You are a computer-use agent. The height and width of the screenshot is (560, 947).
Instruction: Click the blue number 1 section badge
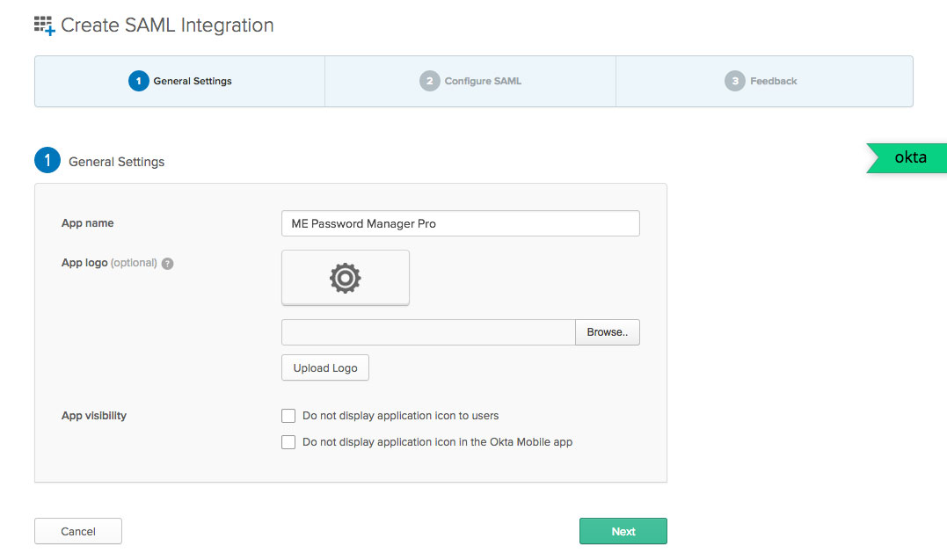(x=47, y=161)
